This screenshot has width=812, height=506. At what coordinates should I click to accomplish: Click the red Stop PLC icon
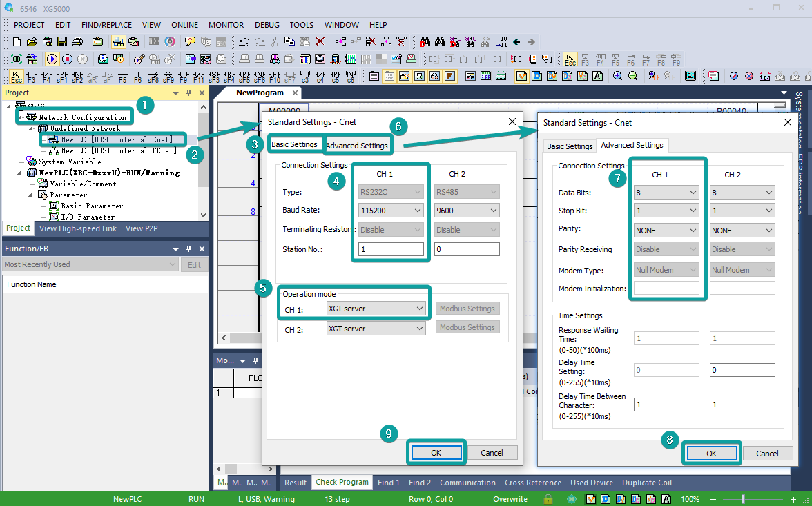tap(67, 59)
